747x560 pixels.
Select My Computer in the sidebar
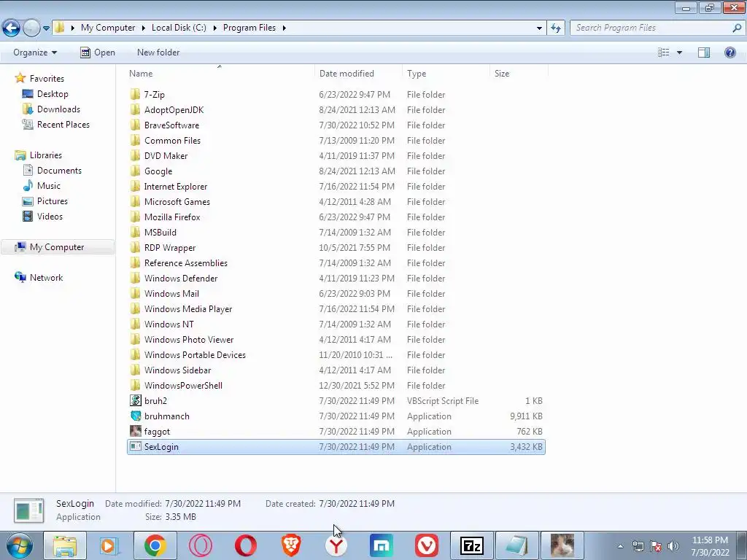57,246
